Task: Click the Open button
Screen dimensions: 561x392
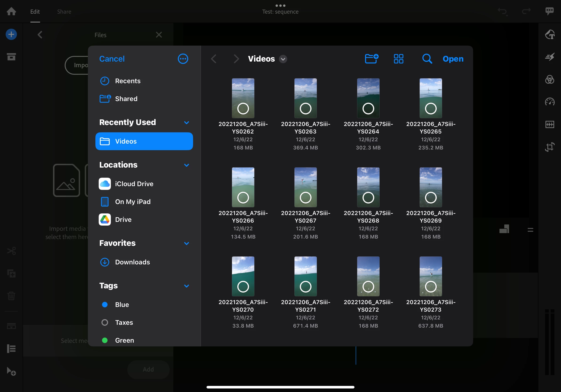Action: tap(453, 59)
